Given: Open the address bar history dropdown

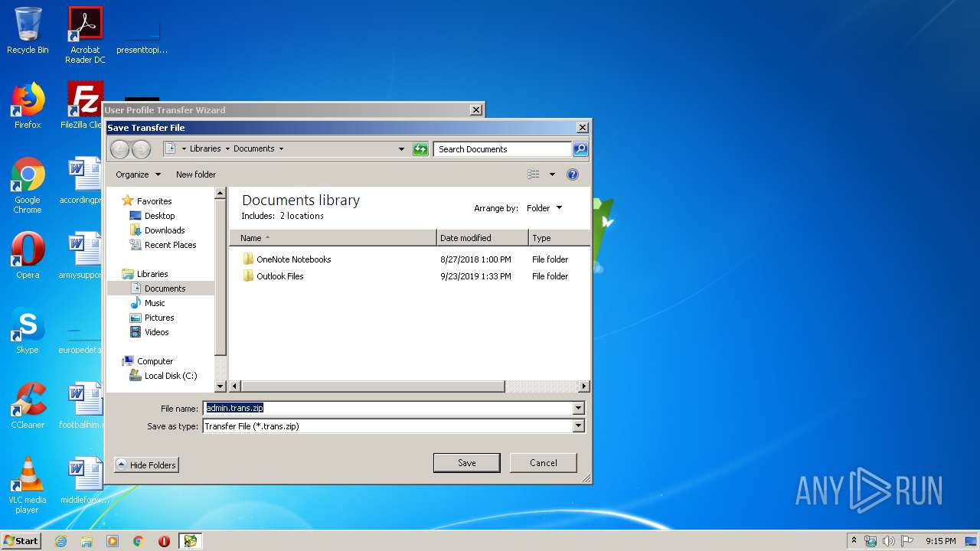Looking at the screenshot, I should (x=401, y=149).
